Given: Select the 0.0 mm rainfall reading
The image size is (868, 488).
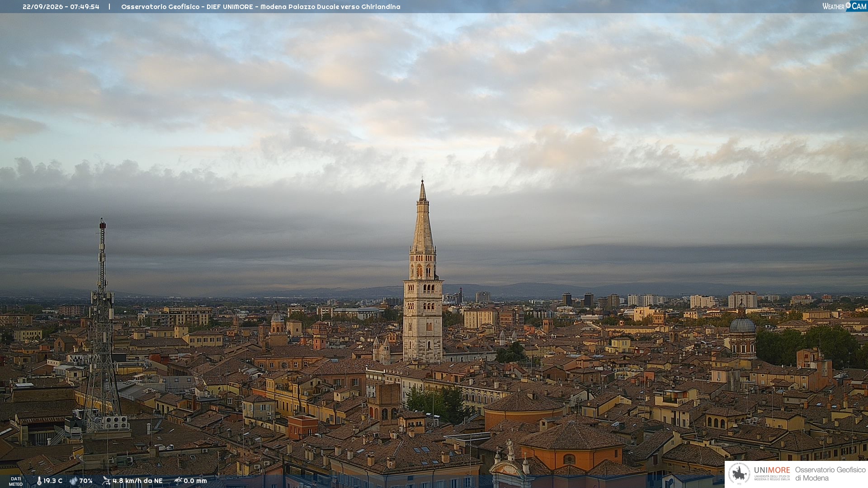Looking at the screenshot, I should point(195,481).
